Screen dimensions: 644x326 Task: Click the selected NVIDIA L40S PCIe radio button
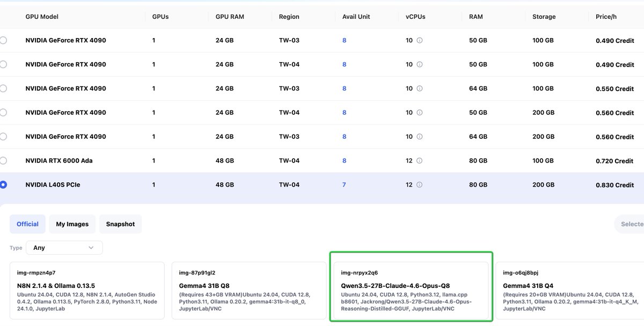click(3, 185)
